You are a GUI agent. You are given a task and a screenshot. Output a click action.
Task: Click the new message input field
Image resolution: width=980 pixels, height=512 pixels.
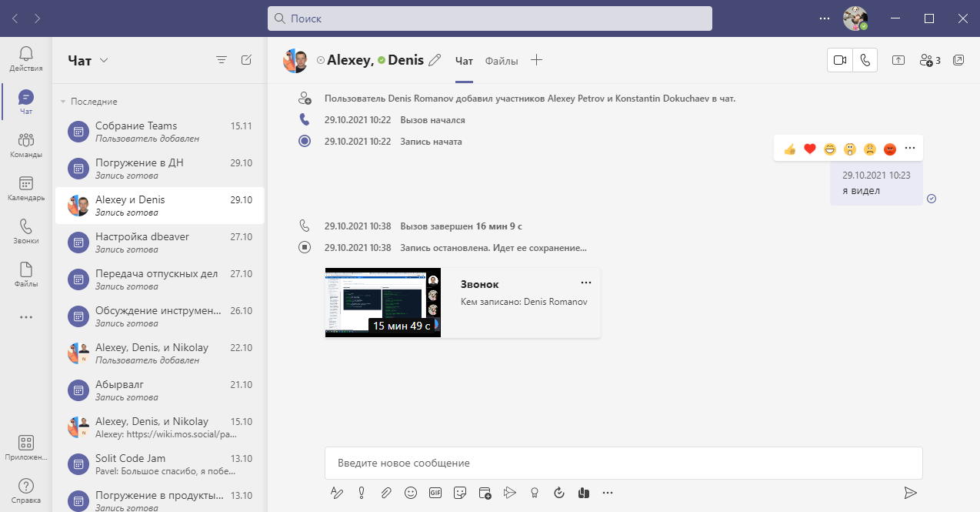[x=623, y=463]
